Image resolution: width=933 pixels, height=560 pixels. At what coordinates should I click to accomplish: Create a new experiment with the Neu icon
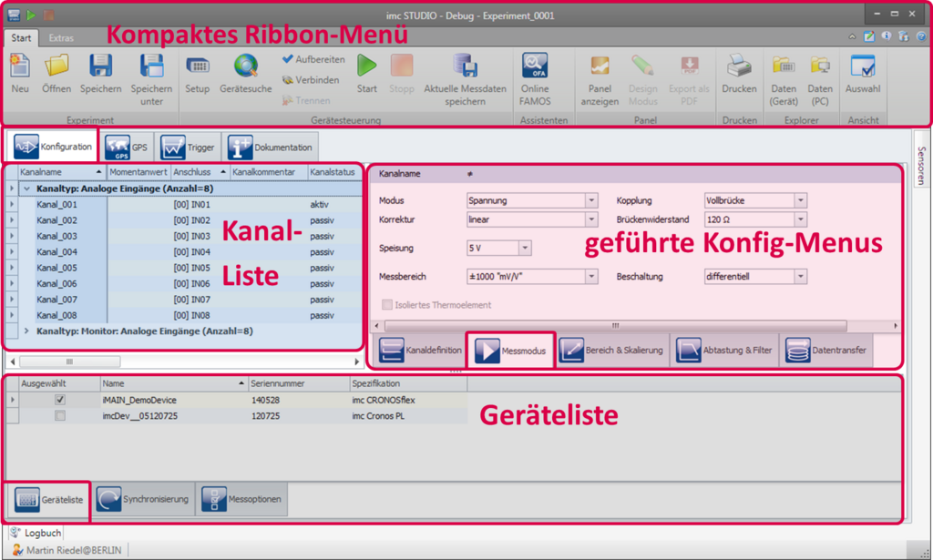click(x=19, y=73)
